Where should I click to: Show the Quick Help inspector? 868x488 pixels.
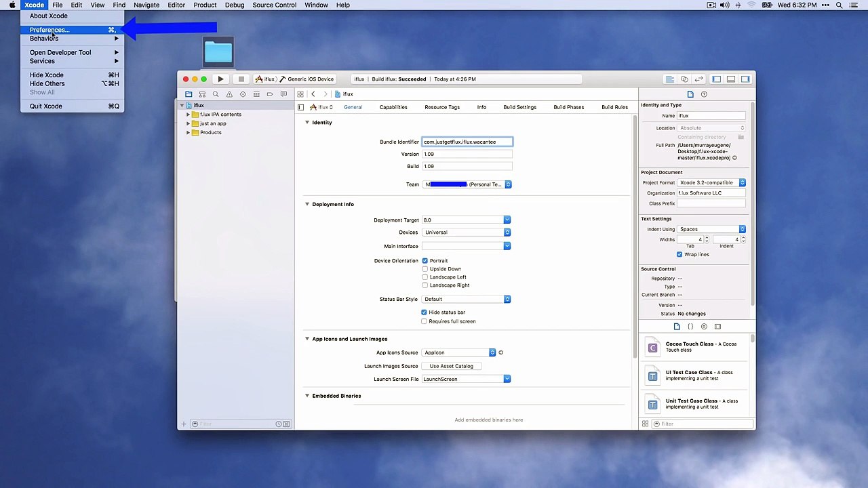click(x=704, y=94)
